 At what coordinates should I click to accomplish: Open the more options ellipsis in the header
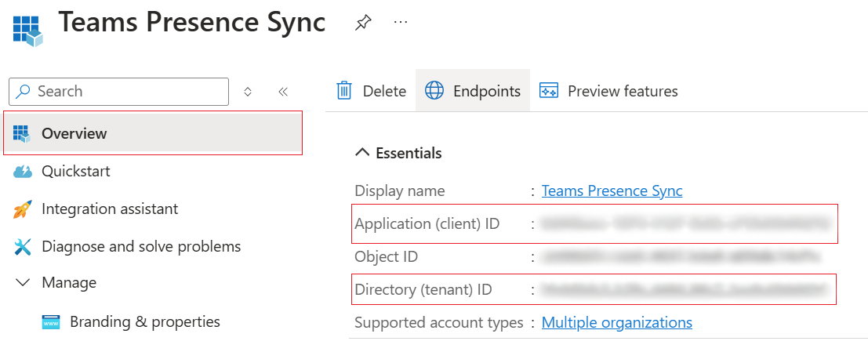400,22
